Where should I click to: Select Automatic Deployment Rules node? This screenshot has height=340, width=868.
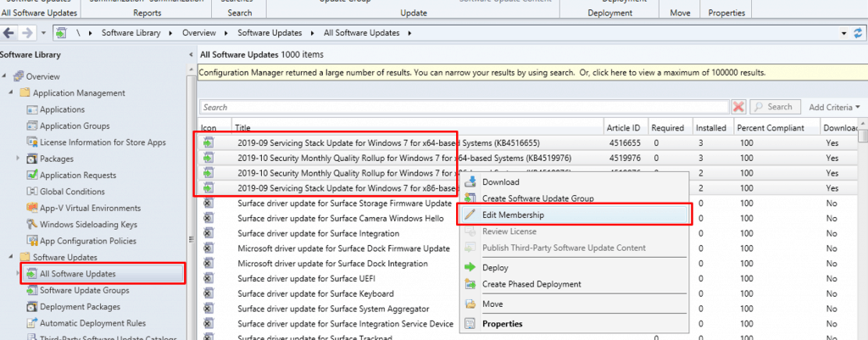tap(93, 323)
